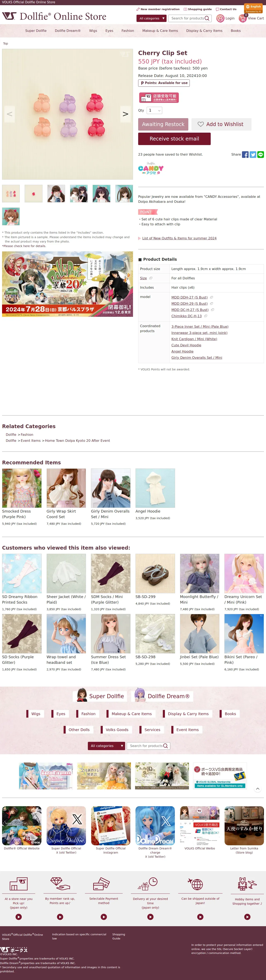Open the English language selector
Viewport: 266px width, 980px height.
tap(253, 6)
